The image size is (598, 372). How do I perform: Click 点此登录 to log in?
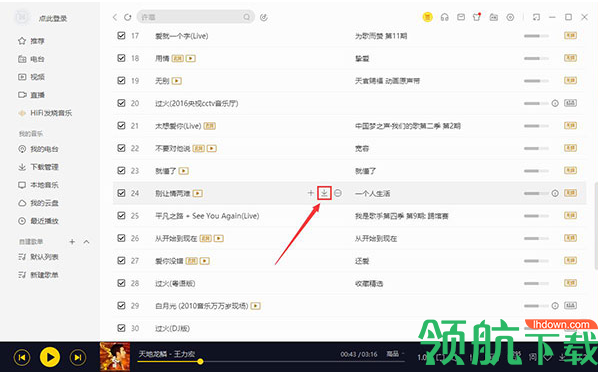tap(53, 18)
